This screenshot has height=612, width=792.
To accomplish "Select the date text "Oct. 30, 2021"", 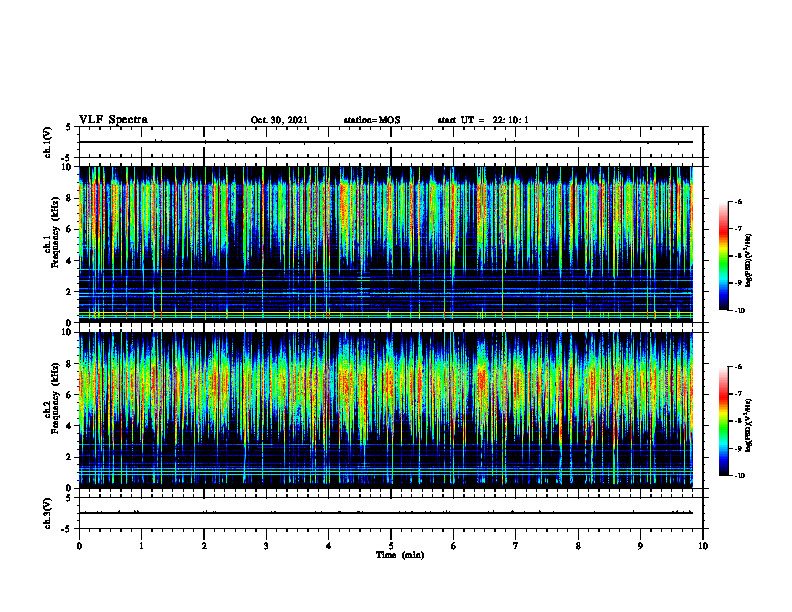I will point(279,120).
